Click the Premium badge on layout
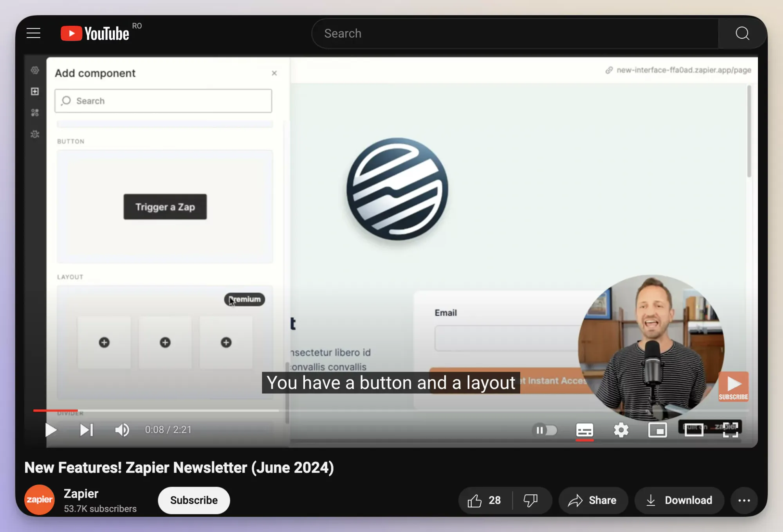 click(x=245, y=299)
